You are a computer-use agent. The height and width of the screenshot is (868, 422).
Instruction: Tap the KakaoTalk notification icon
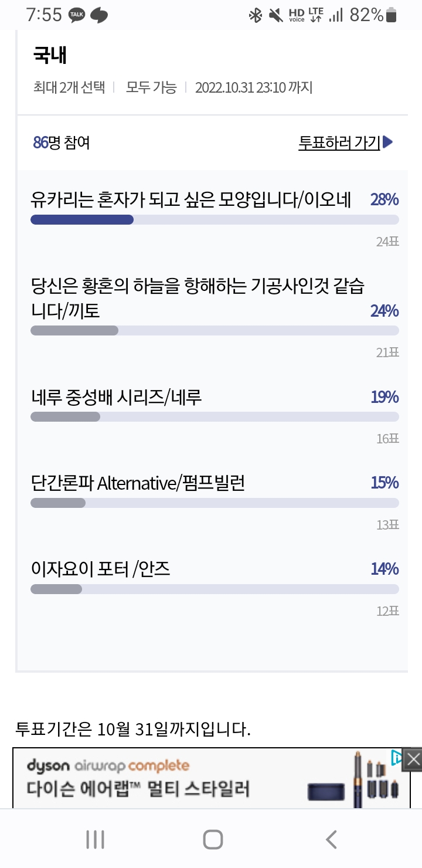(x=76, y=15)
